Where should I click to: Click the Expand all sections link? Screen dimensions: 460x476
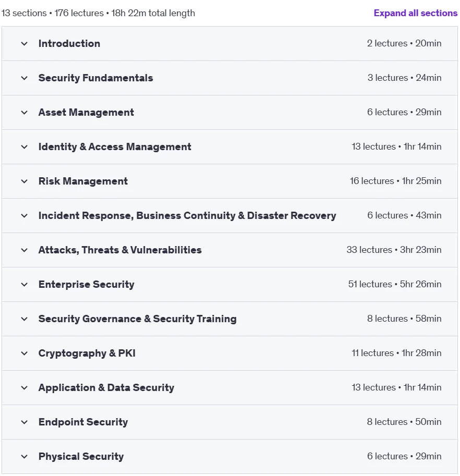coord(415,13)
